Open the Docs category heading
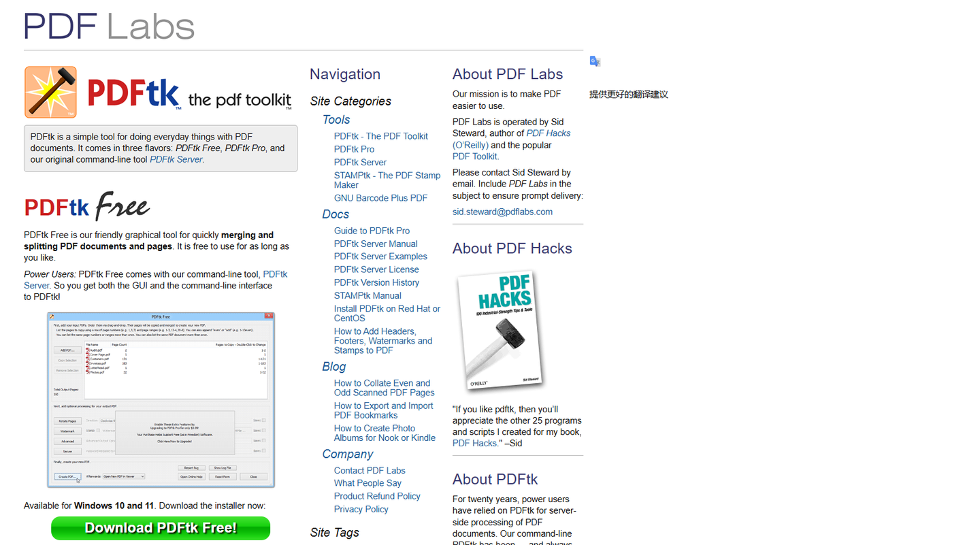The width and height of the screenshot is (980, 545). (336, 214)
